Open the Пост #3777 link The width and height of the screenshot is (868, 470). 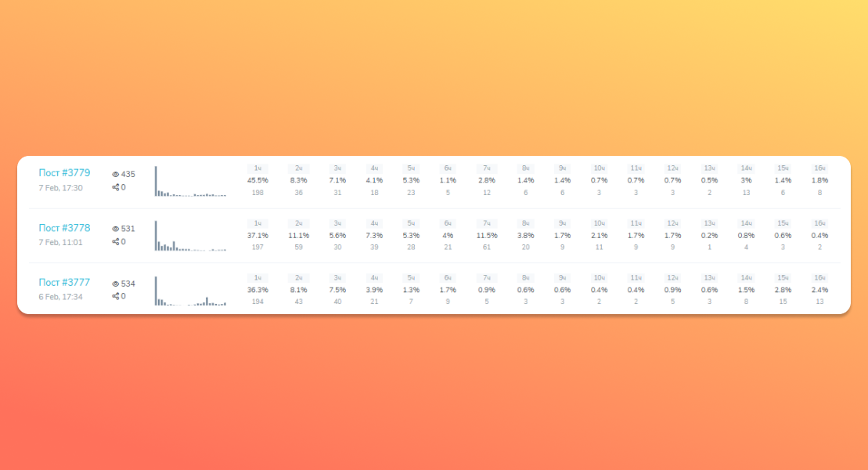pyautogui.click(x=64, y=282)
